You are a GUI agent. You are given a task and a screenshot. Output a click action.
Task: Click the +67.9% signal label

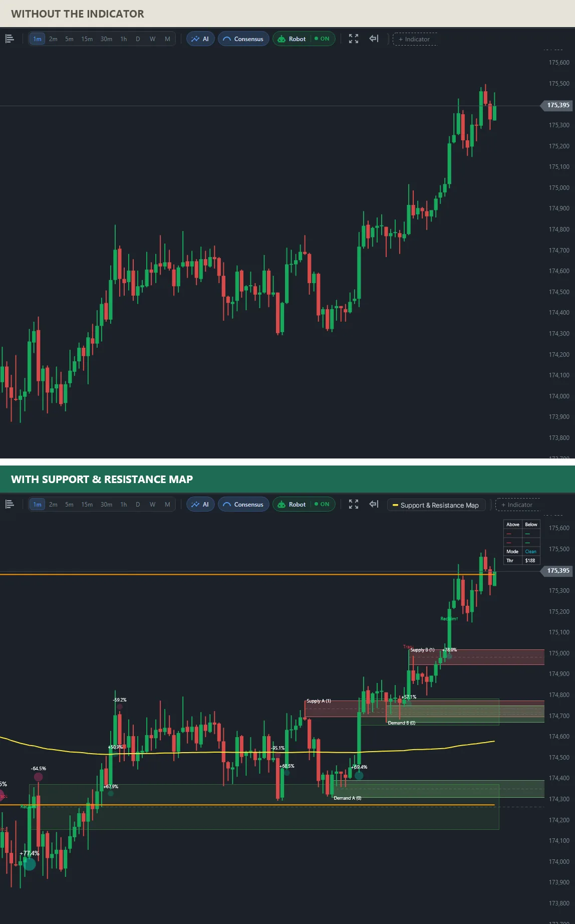tap(111, 787)
